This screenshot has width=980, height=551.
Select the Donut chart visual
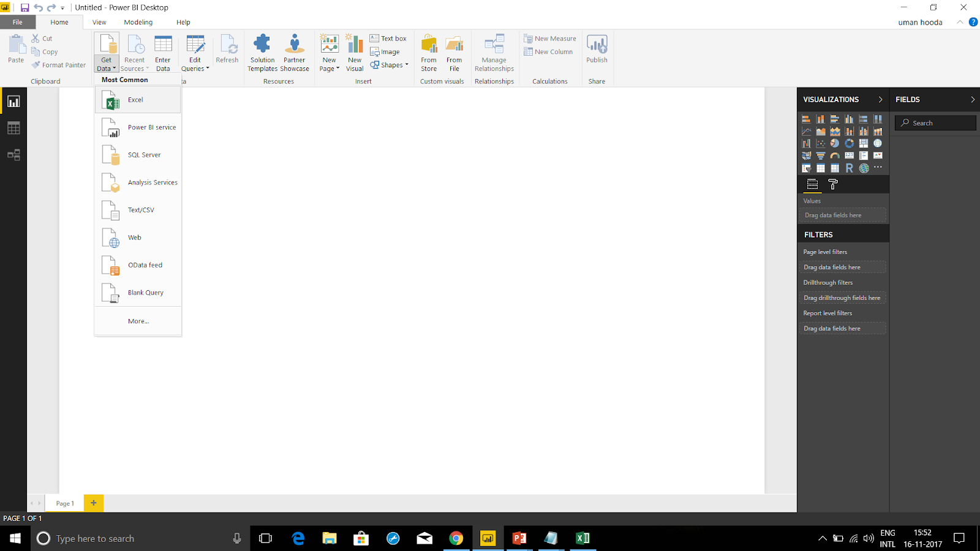coord(849,143)
